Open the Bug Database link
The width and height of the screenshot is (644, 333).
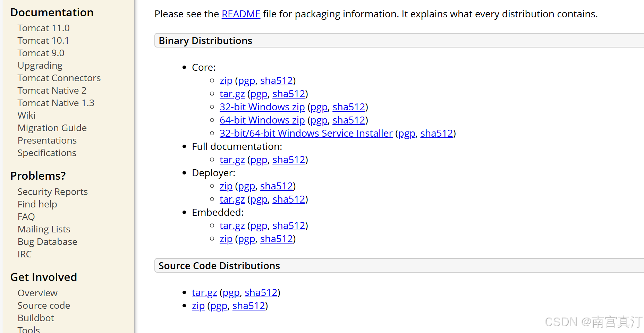tap(47, 242)
